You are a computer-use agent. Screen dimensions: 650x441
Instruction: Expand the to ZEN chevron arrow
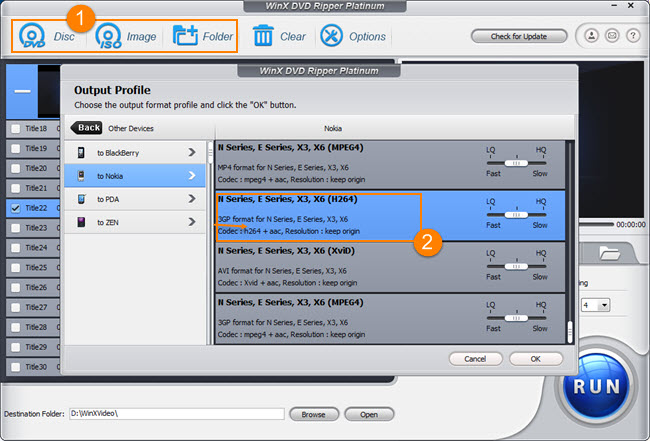coord(192,222)
